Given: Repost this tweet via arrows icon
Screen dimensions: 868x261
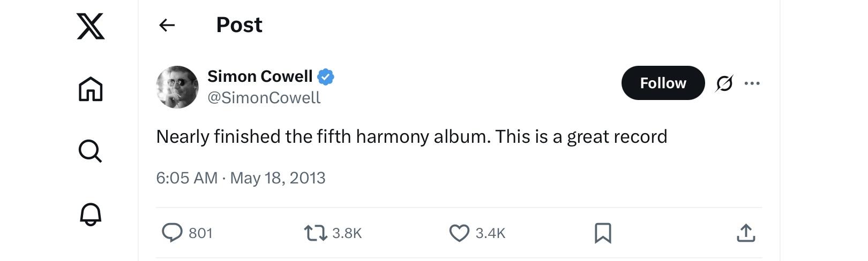Looking at the screenshot, I should [x=315, y=233].
